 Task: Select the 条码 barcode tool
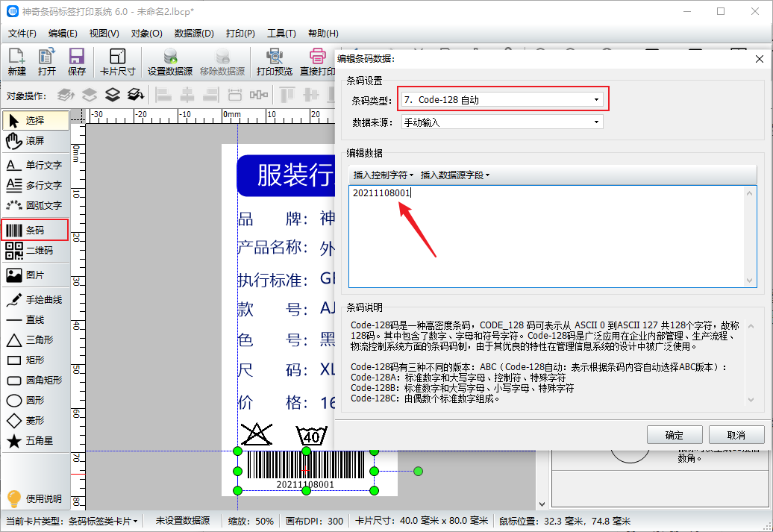coord(34,231)
